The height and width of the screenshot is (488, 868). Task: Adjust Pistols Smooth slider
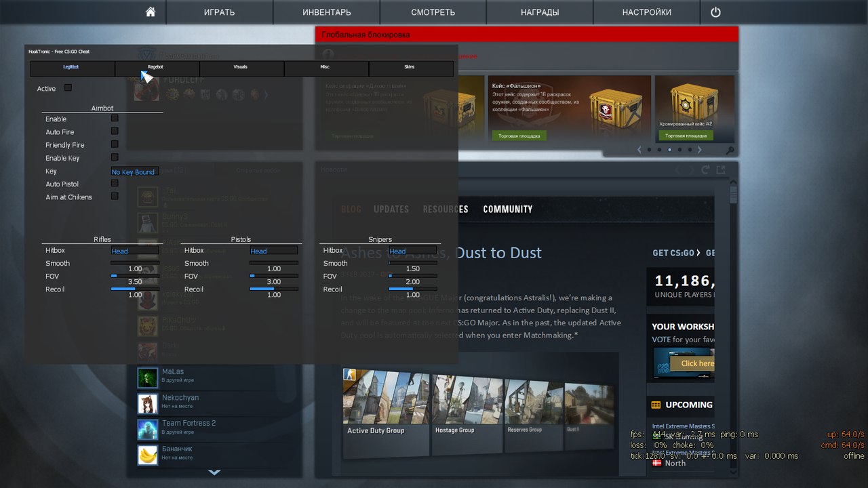click(x=274, y=262)
